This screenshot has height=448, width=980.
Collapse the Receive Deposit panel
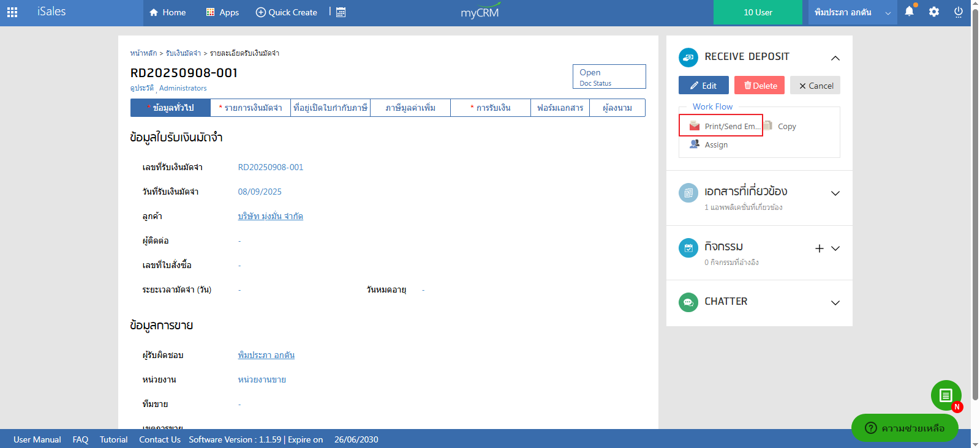coord(835,58)
